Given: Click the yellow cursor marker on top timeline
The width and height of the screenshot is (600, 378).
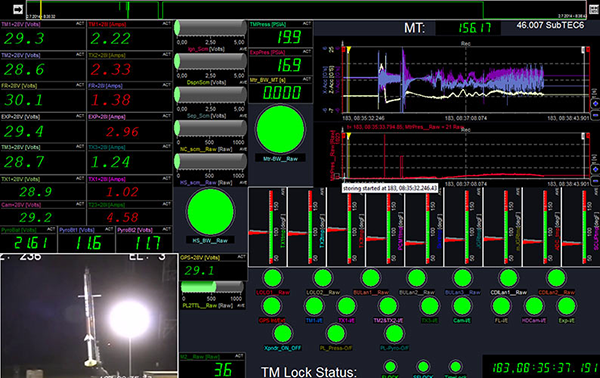Looking at the screenshot, I should [41, 10].
